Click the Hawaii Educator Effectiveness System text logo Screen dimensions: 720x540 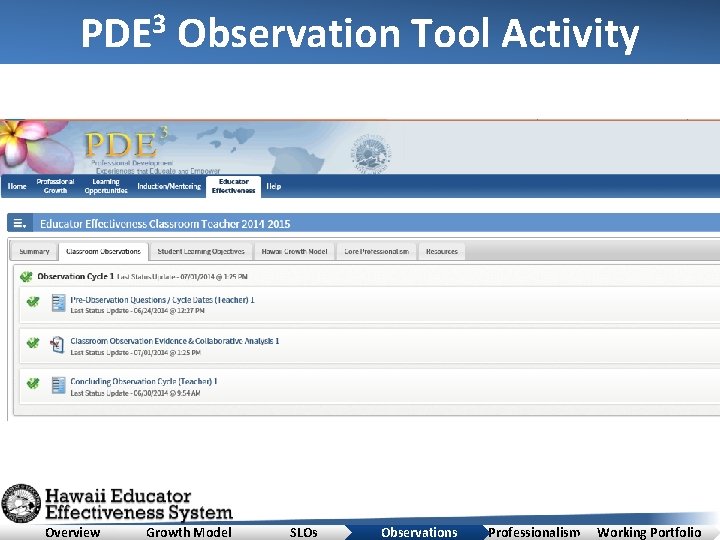pos(139,504)
